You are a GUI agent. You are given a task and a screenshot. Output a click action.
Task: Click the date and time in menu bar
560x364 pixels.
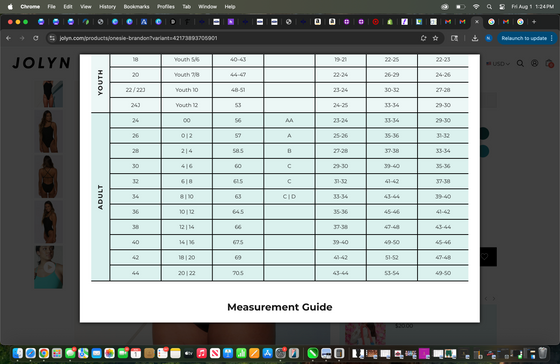coord(532,7)
